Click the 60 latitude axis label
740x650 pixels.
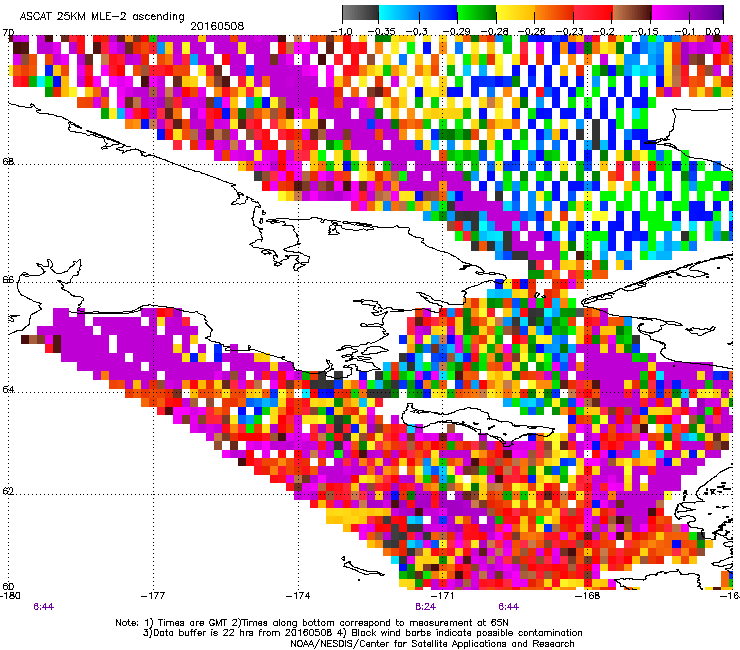[8, 586]
